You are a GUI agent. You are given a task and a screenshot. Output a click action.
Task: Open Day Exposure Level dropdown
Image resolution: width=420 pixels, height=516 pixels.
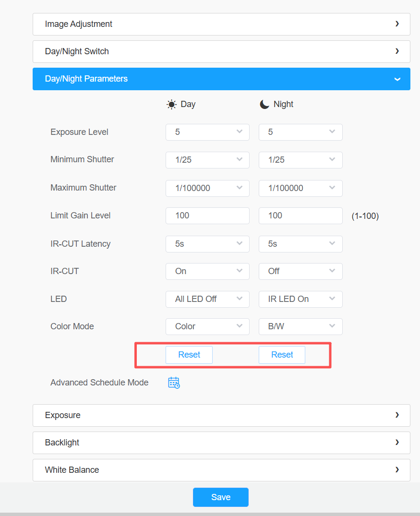point(207,132)
